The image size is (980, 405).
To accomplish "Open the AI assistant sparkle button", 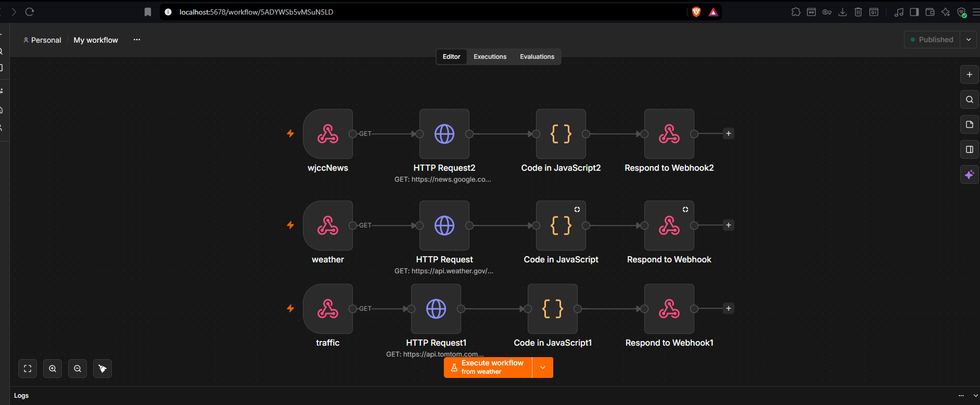I will click(969, 174).
